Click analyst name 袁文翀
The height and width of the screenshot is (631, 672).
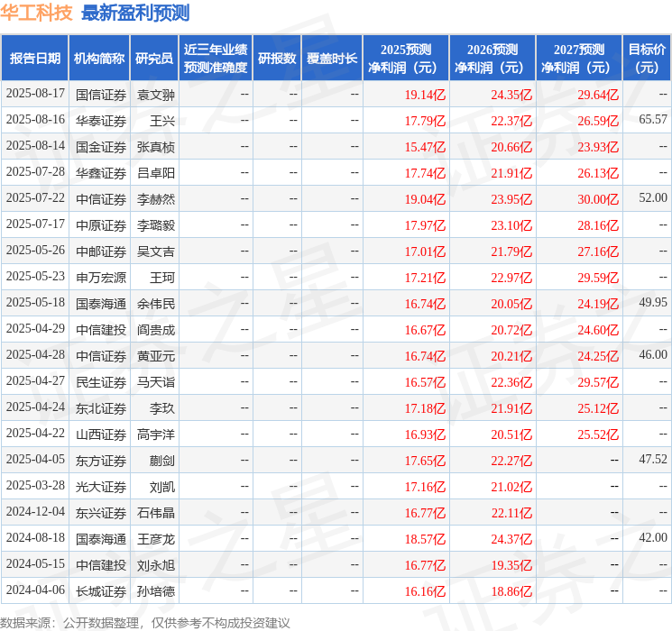pyautogui.click(x=155, y=94)
